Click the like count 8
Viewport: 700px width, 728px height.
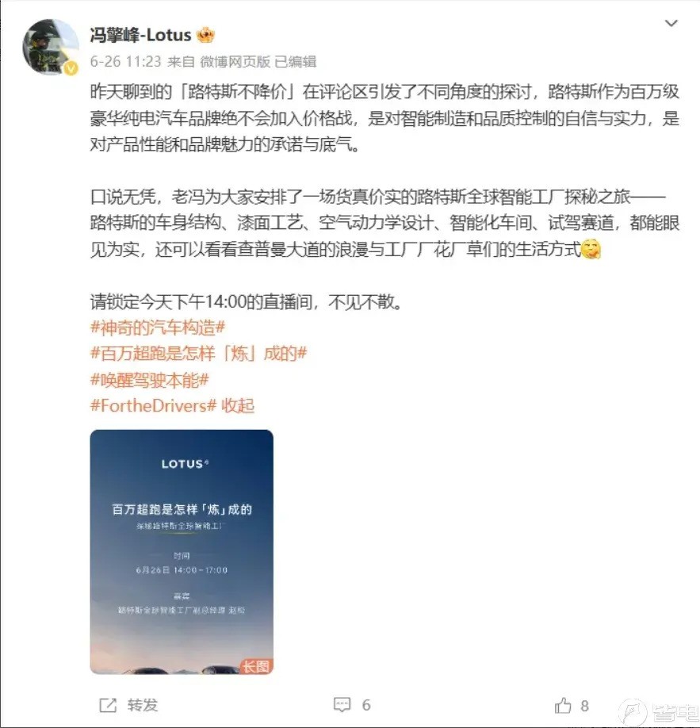[584, 706]
